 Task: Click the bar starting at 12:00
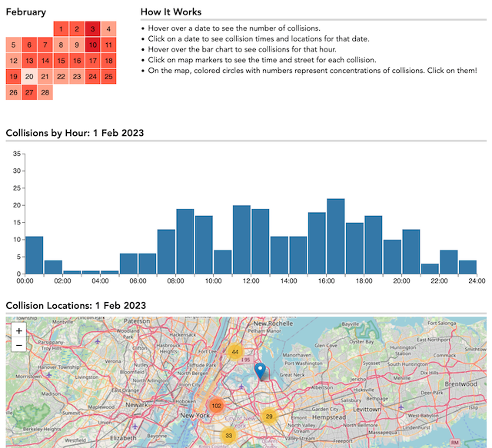pos(261,241)
